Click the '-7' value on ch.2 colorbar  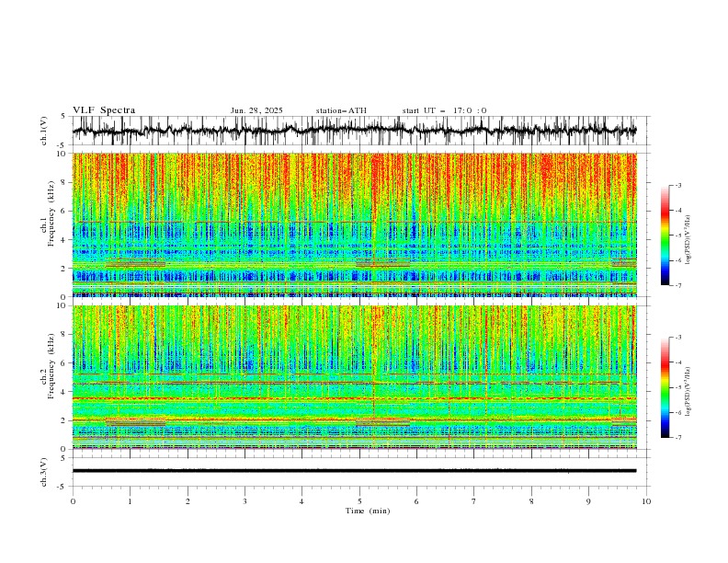click(677, 437)
